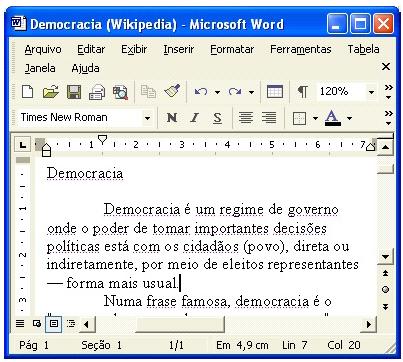Expand standard toolbar options chevron

[388, 91]
